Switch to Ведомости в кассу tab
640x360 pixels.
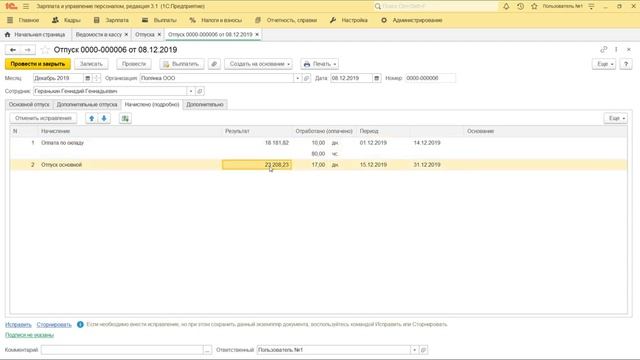(99, 35)
